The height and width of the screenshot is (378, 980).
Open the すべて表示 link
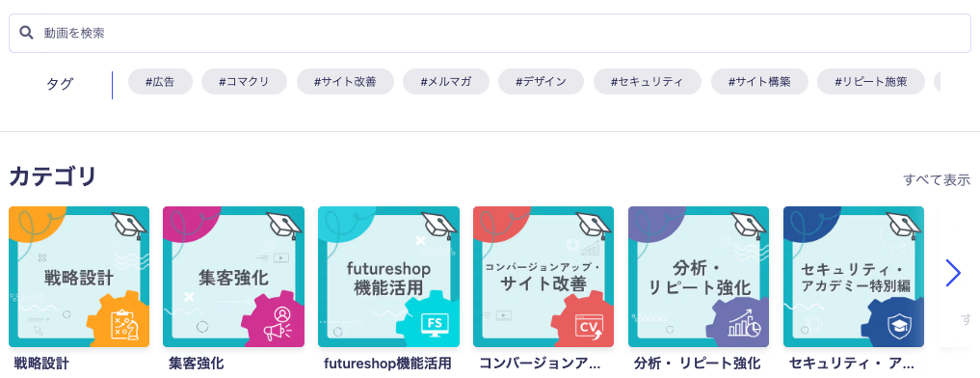click(937, 180)
